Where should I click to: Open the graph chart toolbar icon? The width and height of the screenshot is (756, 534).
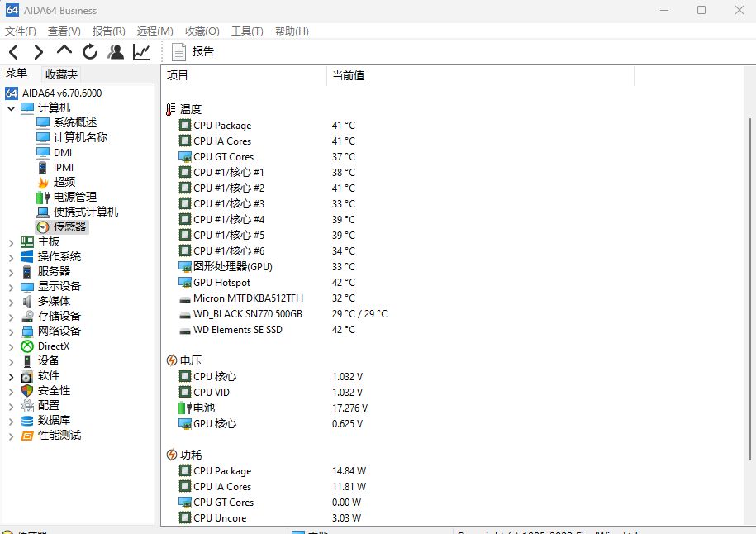point(141,51)
